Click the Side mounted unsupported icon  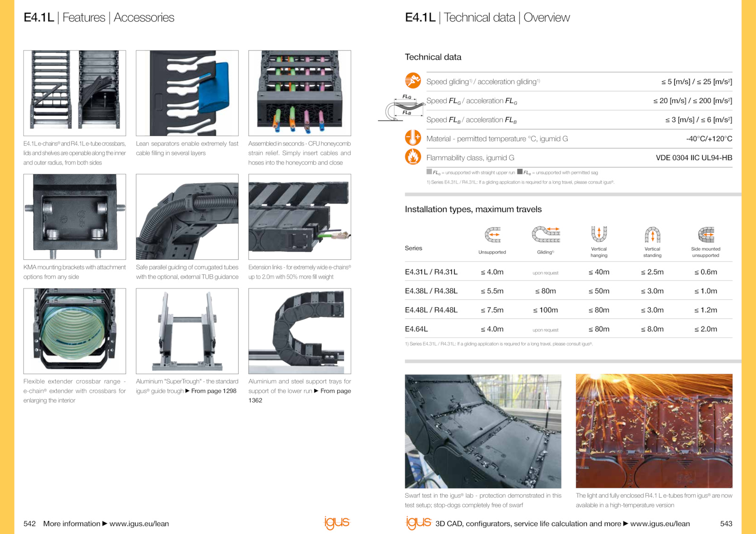(706, 235)
